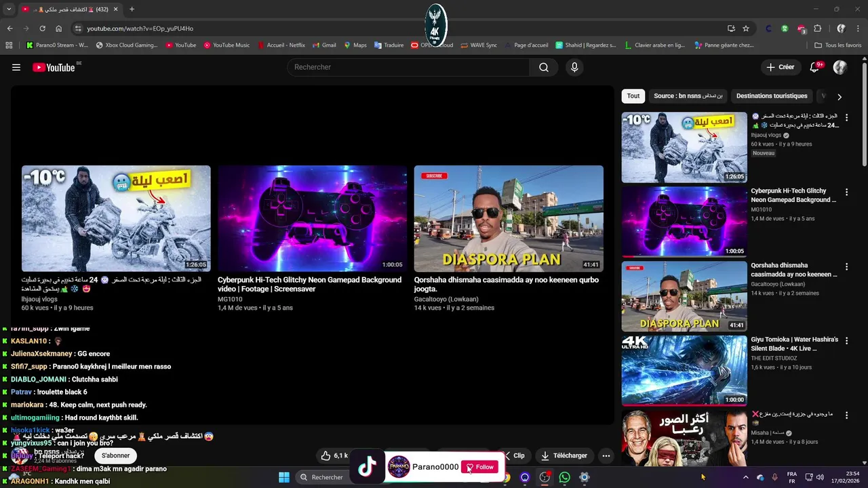Click the Créer button

coord(780,67)
